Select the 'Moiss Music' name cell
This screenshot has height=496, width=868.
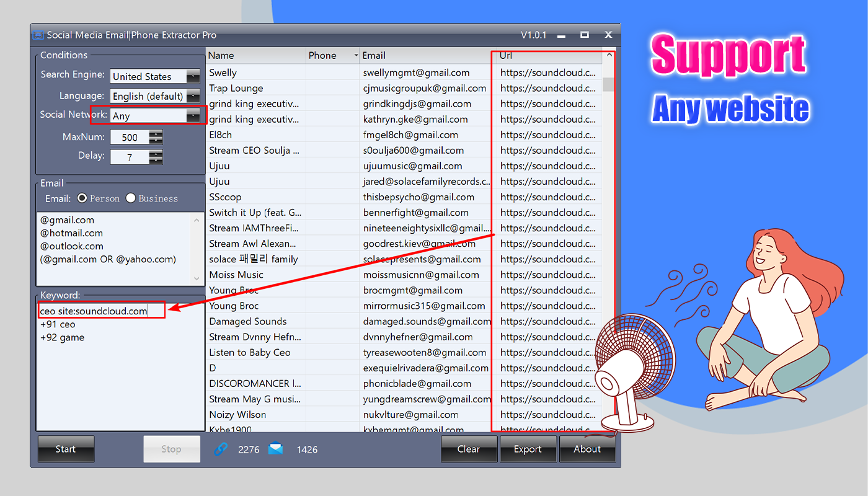pyautogui.click(x=236, y=275)
